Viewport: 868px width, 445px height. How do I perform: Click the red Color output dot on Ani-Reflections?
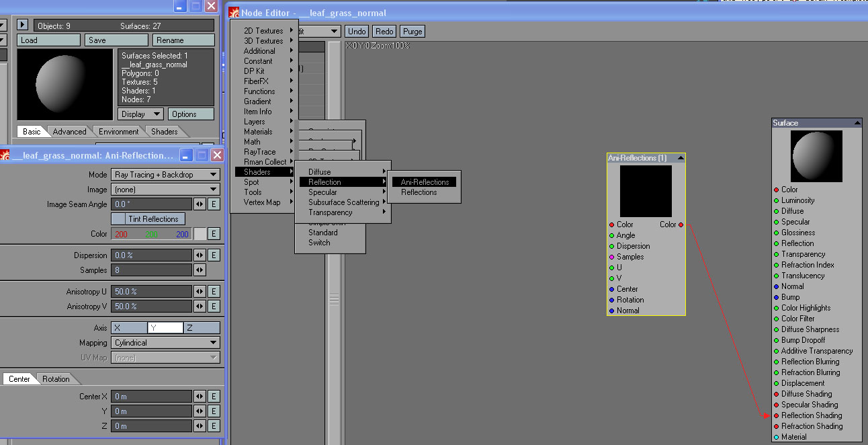coord(681,225)
